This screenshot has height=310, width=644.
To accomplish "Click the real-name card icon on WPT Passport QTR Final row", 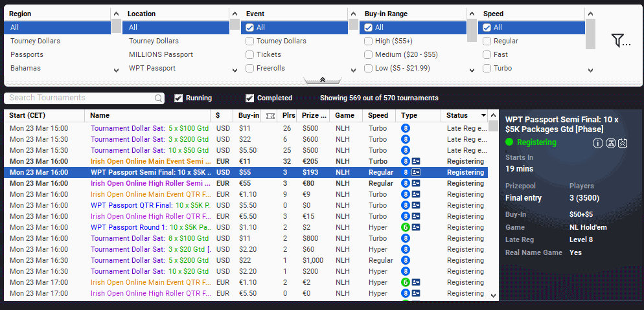I will click(x=416, y=205).
